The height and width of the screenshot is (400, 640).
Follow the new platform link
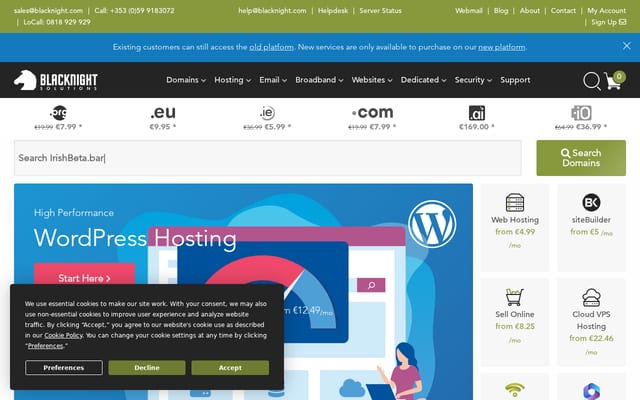(502, 47)
